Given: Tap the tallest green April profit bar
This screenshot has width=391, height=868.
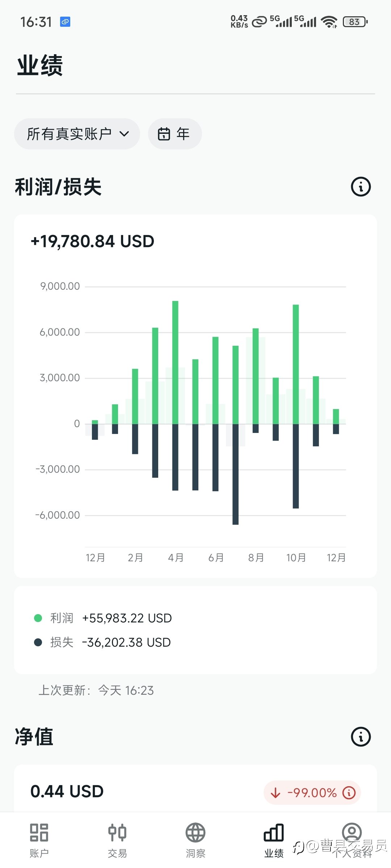Looking at the screenshot, I should point(175,362).
